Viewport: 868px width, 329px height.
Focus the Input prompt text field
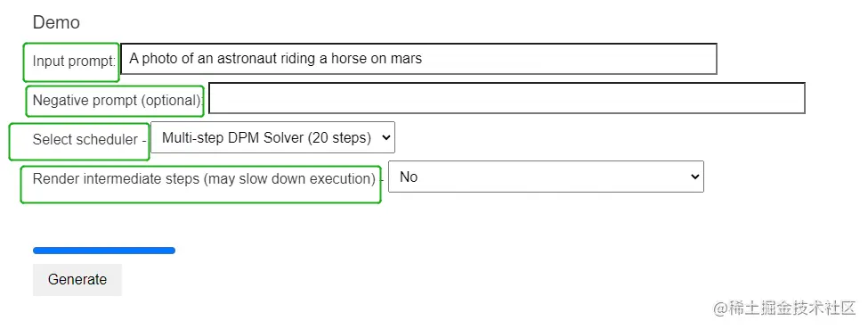coord(419,59)
